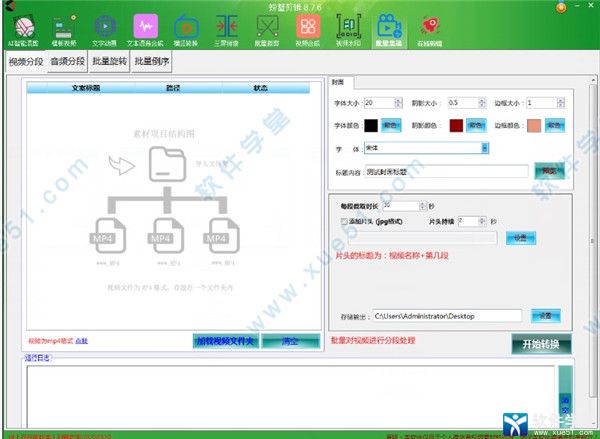
Task: Switch to the 批量旋转 tab
Action: pos(109,61)
